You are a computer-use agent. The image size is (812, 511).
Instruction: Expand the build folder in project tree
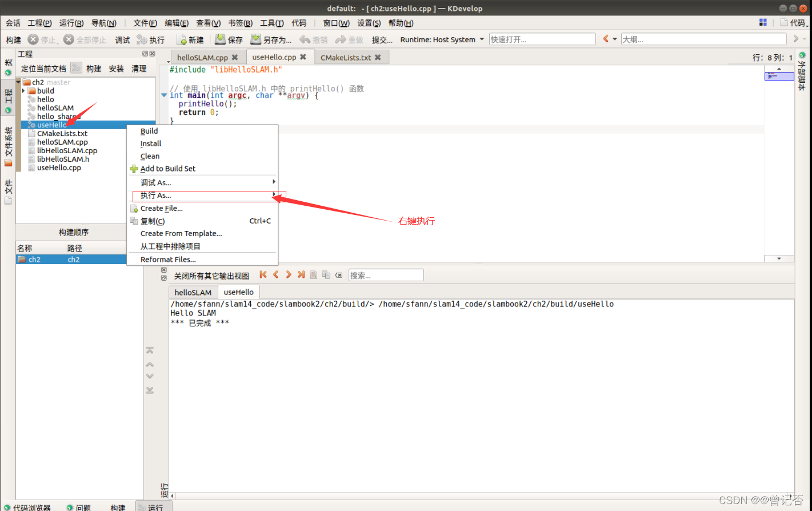(23, 90)
